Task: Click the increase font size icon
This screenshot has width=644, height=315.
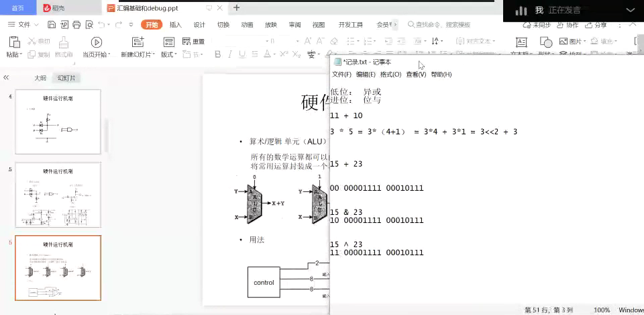Action: (308, 41)
